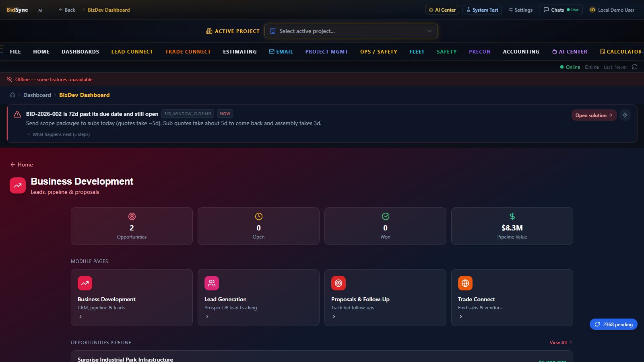Viewport: 644px width, 362px height.
Task: Open the FILE menu
Action: click(x=15, y=51)
